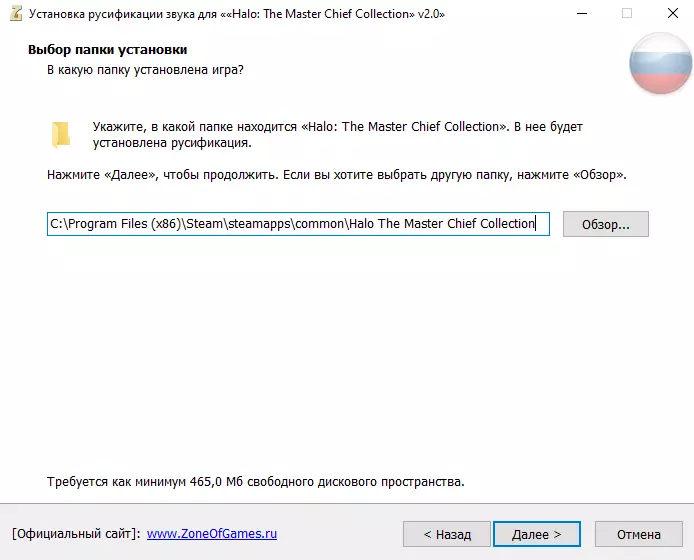
Task: Open the www.ZoneOfGames.ru link
Action: click(x=211, y=534)
